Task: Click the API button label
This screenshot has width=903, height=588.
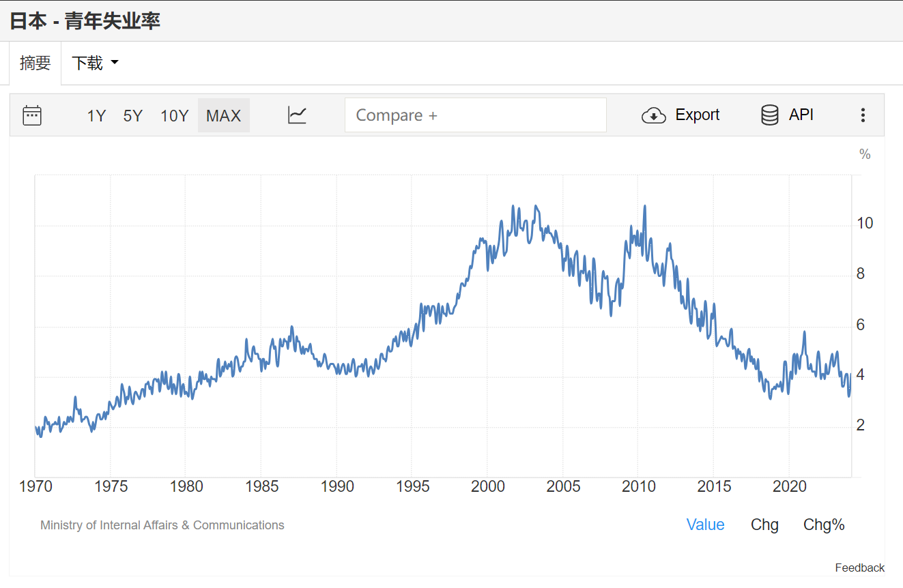Action: click(801, 115)
